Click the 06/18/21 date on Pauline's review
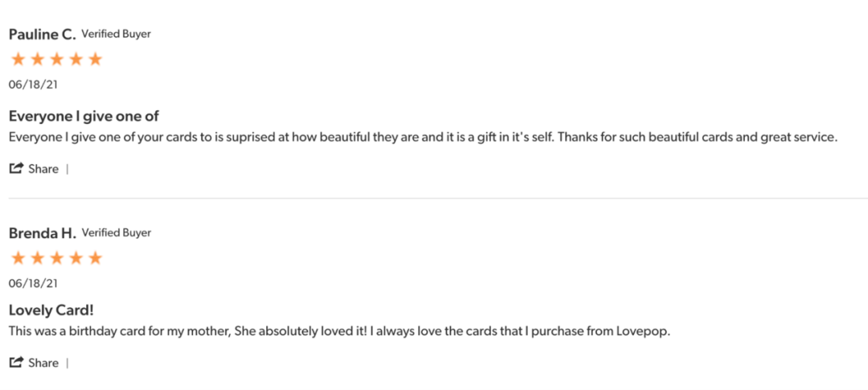The height and width of the screenshot is (390, 868). [33, 84]
